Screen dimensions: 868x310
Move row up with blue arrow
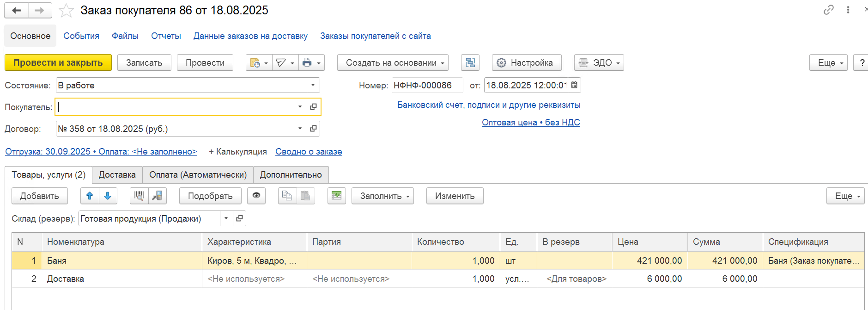[x=90, y=196]
